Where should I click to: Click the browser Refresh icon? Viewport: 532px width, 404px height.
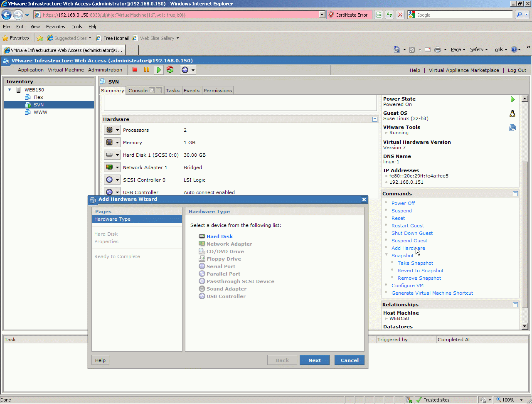(389, 15)
